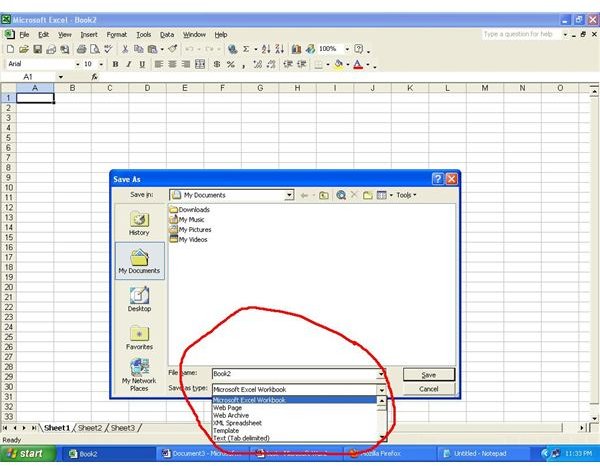Screen dimensions: 600x466
Task: Open the Edit menu
Action: [x=43, y=34]
